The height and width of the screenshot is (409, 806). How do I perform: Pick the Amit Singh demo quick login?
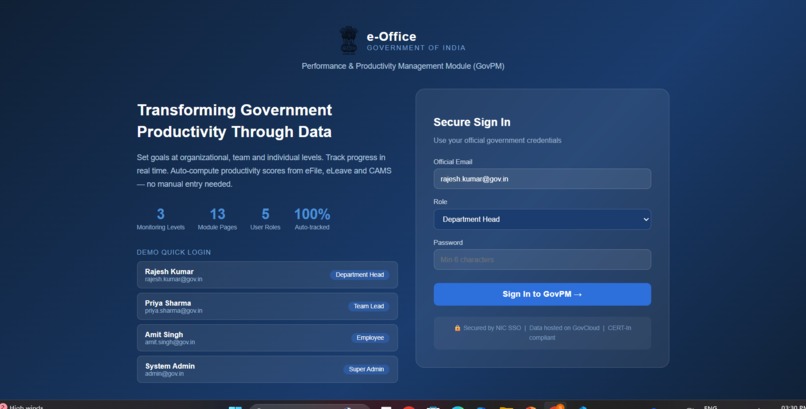[x=267, y=338]
